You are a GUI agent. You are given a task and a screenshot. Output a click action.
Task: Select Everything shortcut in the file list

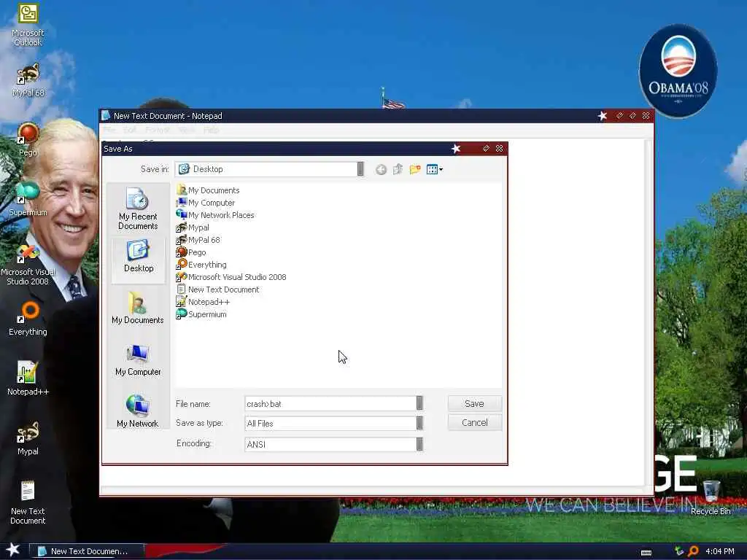pos(201,264)
